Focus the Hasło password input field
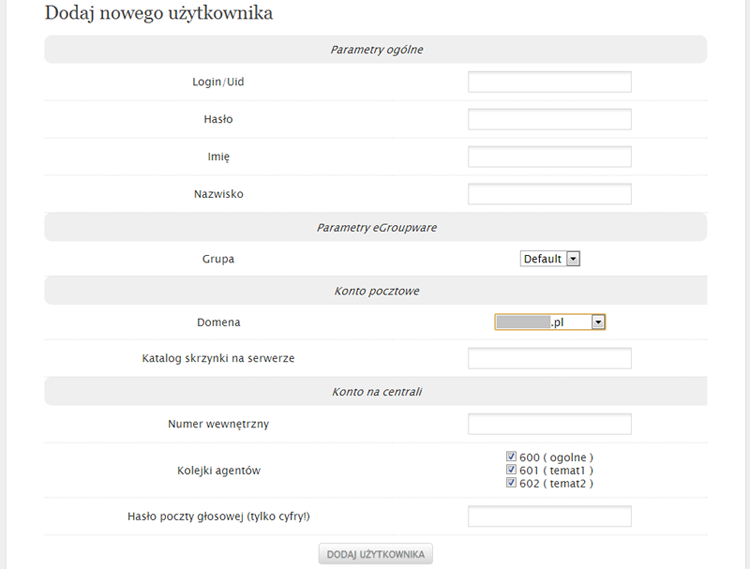Image resolution: width=750 pixels, height=569 pixels. point(549,120)
